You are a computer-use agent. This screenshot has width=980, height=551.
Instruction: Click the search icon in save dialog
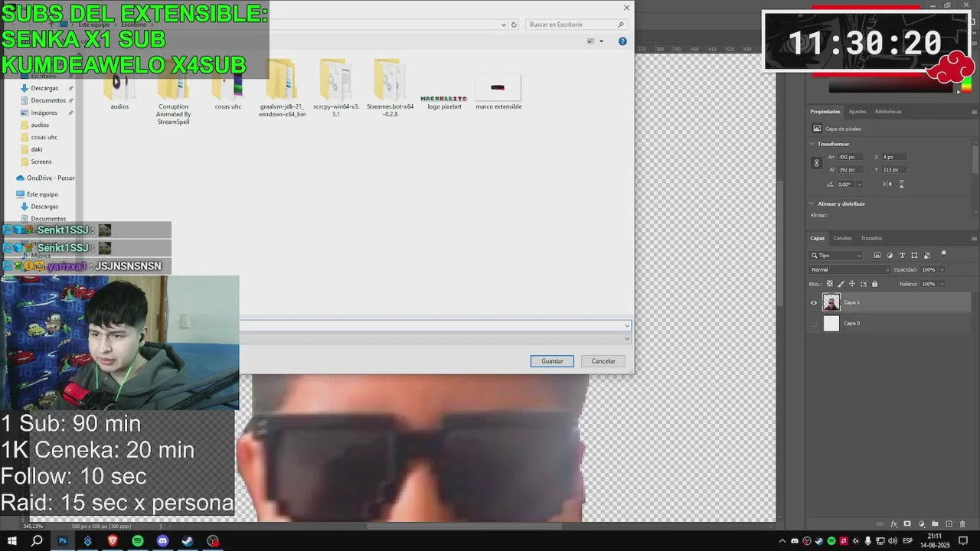tap(620, 24)
